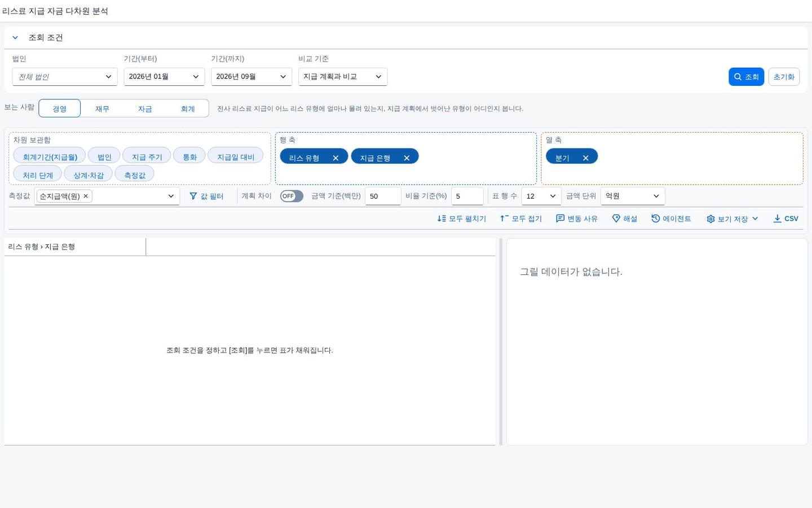
Task: Remove the 지급 은행 chip from row axis
Action: click(407, 158)
